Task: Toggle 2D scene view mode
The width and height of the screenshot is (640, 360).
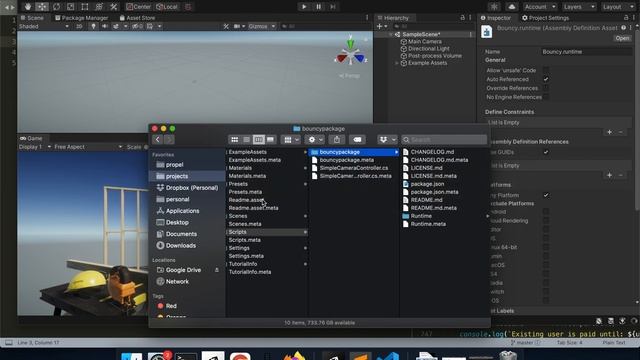Action: [x=79, y=26]
